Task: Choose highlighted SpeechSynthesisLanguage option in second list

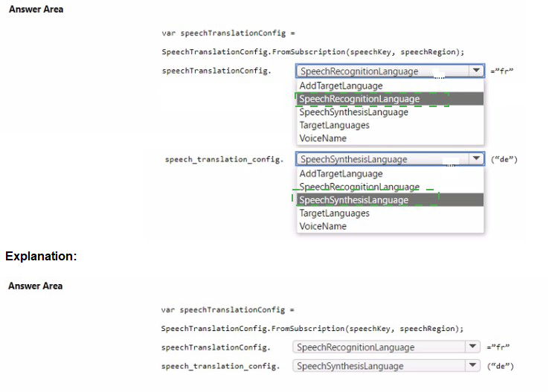Action: coord(353,200)
